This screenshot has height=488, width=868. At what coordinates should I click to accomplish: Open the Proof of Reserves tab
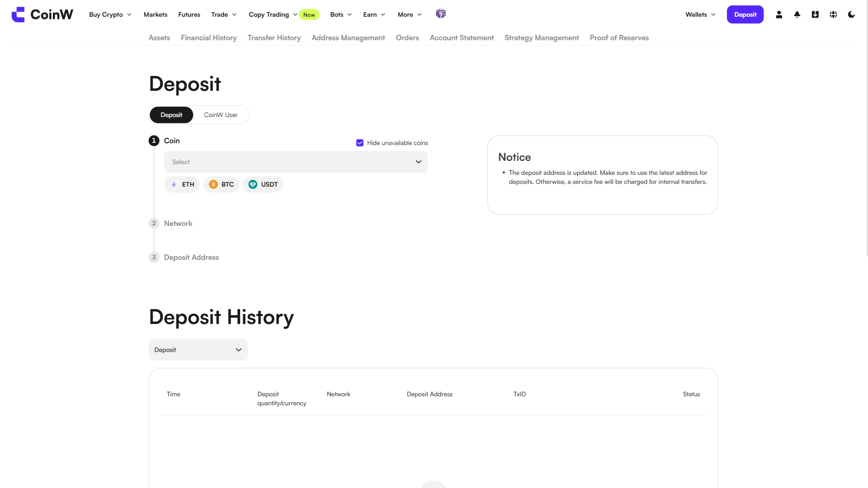(619, 38)
